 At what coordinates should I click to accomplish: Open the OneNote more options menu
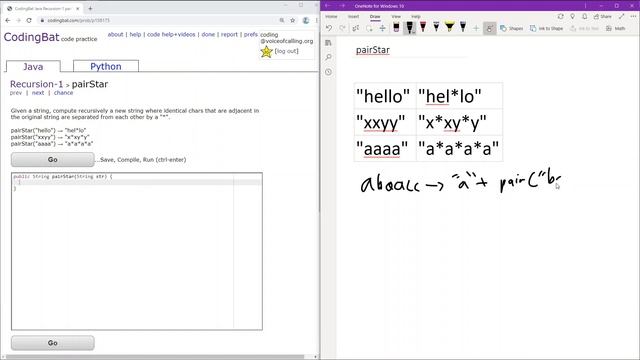[x=633, y=16]
